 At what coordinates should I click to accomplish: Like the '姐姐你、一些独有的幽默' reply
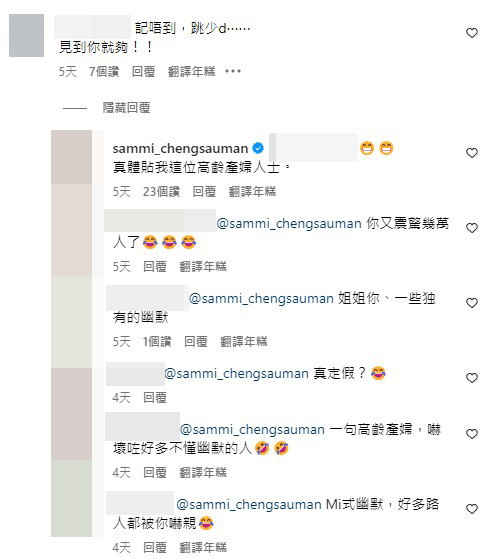(472, 303)
